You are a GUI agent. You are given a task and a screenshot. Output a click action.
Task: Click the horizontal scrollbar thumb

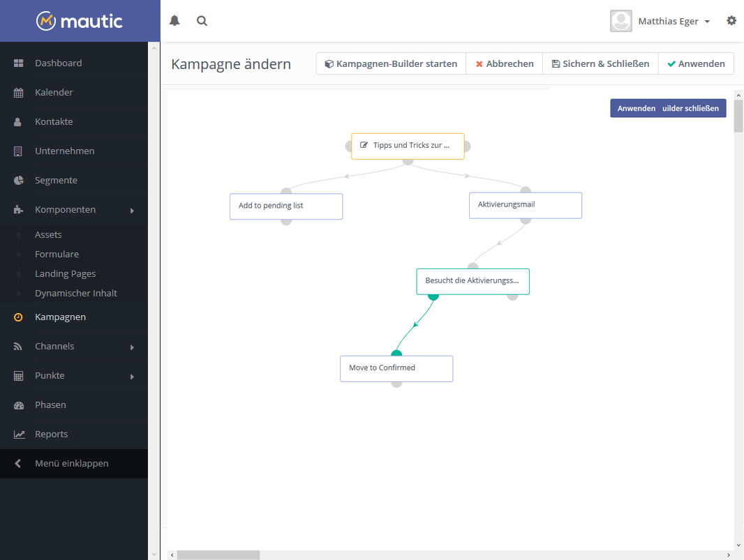[x=218, y=555]
